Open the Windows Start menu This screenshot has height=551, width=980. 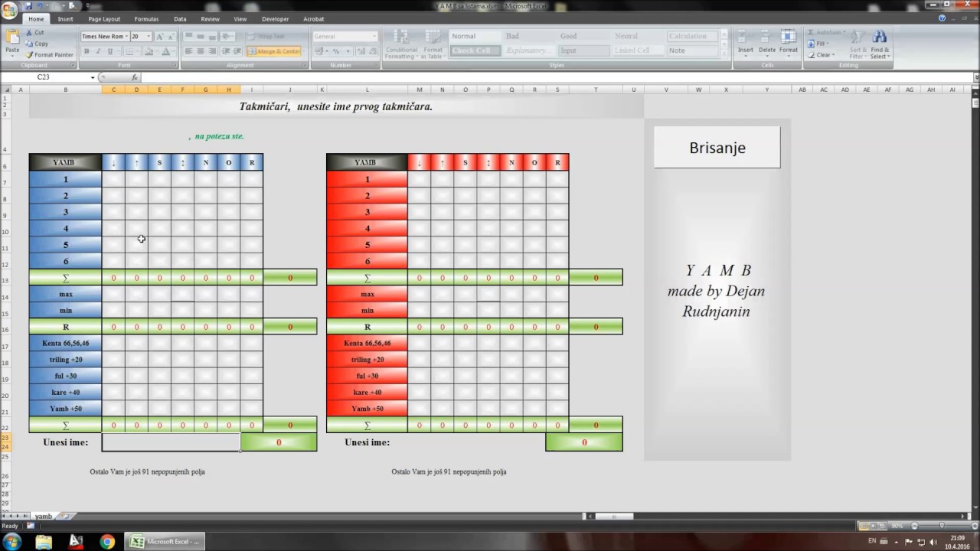[11, 542]
